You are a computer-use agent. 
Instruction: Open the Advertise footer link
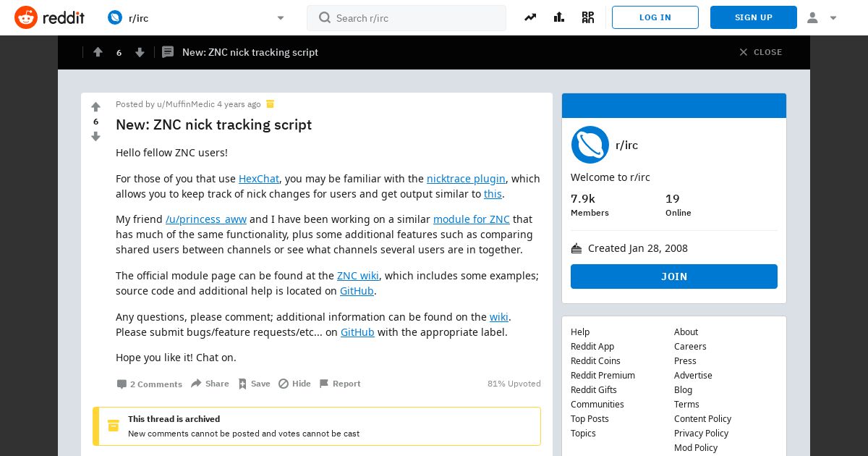click(693, 376)
